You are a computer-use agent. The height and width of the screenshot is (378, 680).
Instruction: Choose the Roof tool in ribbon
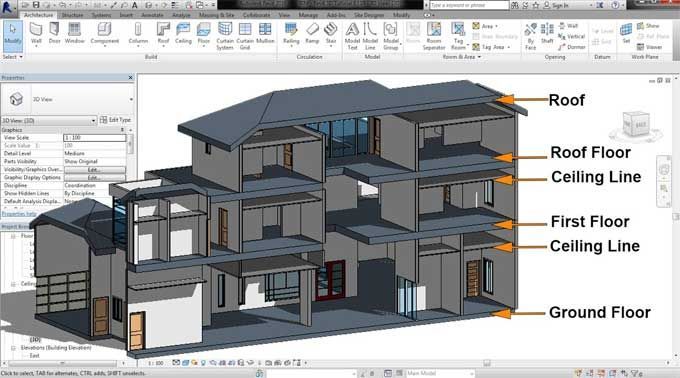click(163, 34)
